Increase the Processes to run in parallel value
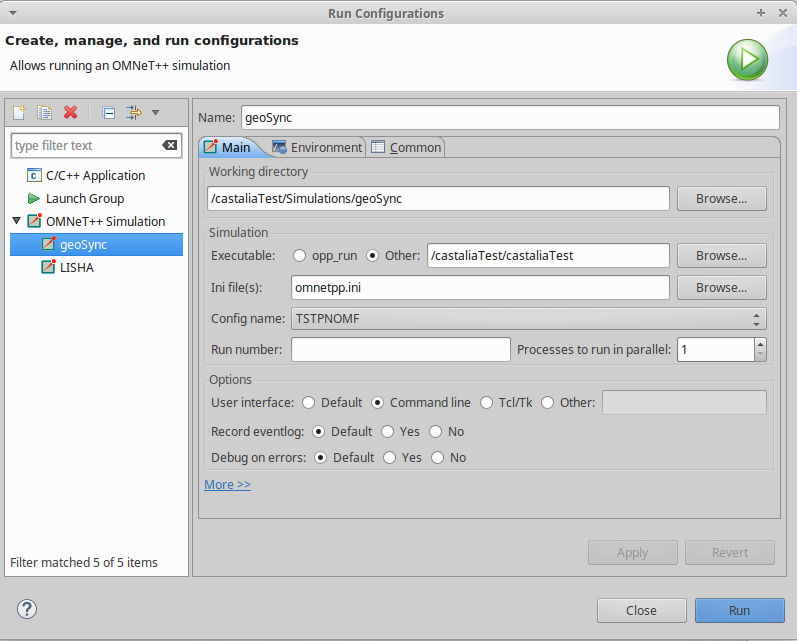Screen dimensions: 797x641 [760, 344]
